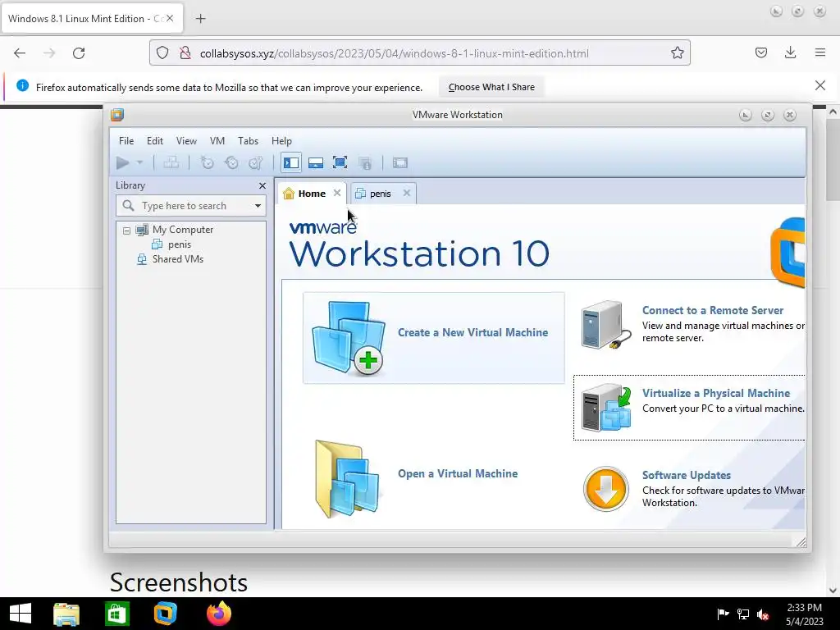The height and width of the screenshot is (630, 840).
Task: Click the Home tab house icon
Action: coord(288,194)
